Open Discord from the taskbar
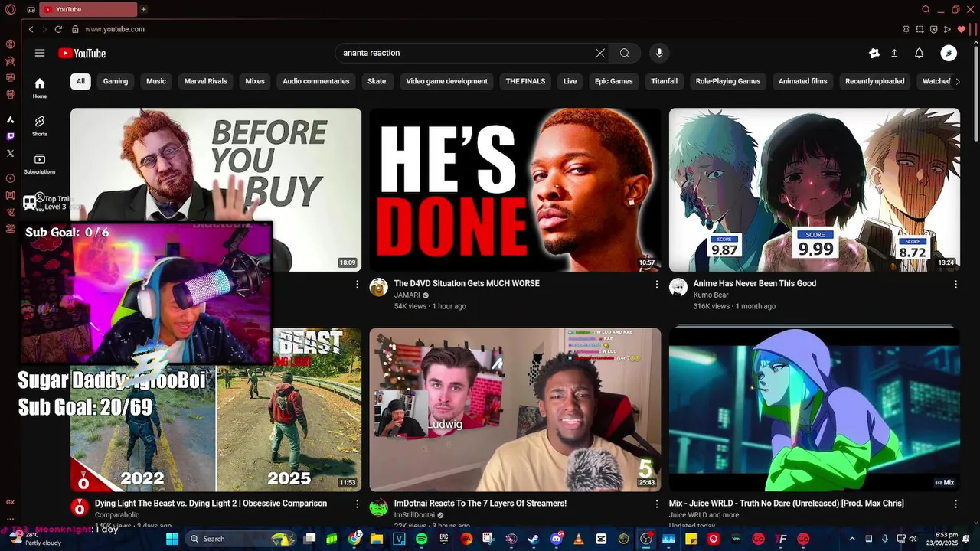Screen dimensions: 980x551 coord(557,539)
